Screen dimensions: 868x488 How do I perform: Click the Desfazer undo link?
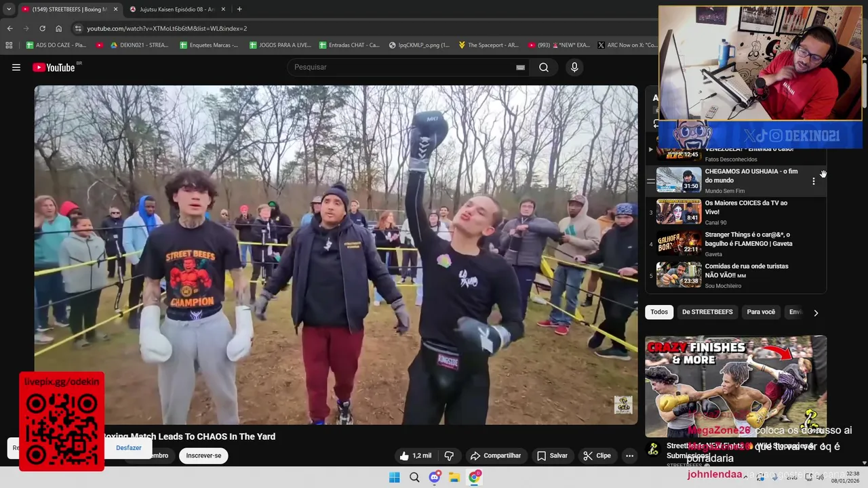[129, 448]
